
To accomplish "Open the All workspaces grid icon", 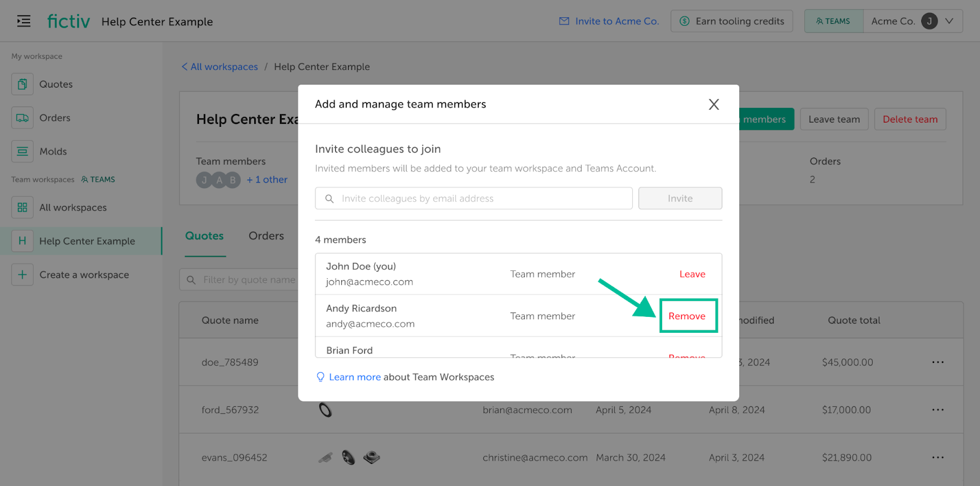I will click(x=22, y=207).
